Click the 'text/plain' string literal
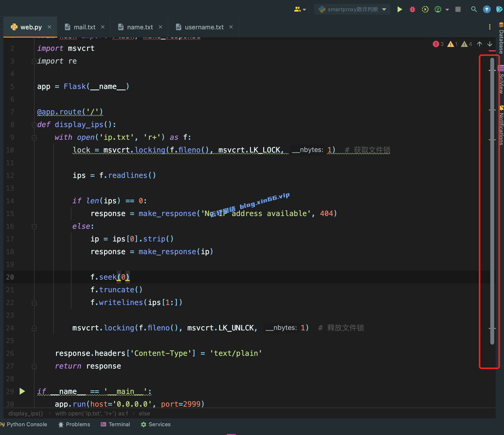 236,353
